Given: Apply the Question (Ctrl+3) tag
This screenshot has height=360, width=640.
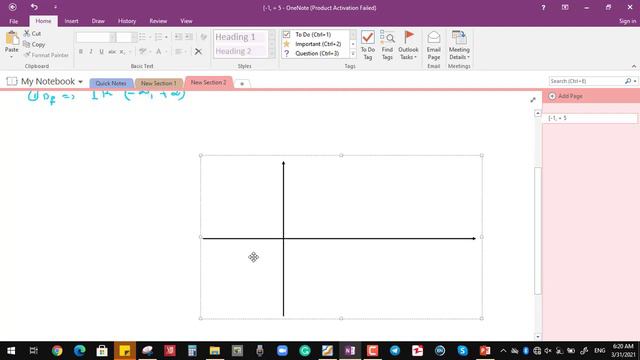Looking at the screenshot, I should (x=313, y=53).
